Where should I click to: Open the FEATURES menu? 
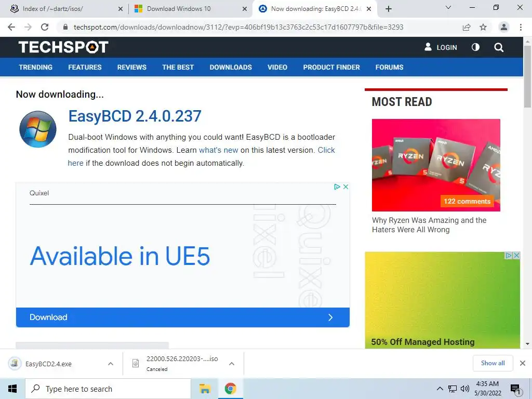[x=85, y=67]
